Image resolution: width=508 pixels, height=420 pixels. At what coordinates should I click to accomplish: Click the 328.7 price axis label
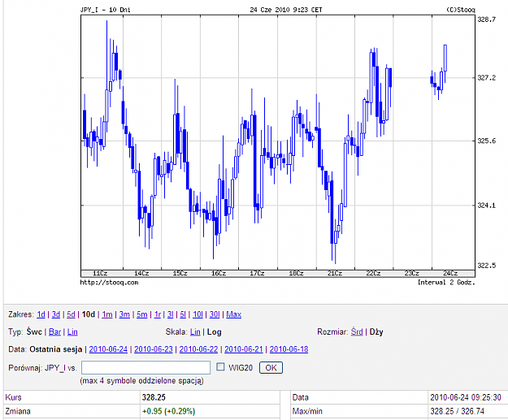pos(486,19)
